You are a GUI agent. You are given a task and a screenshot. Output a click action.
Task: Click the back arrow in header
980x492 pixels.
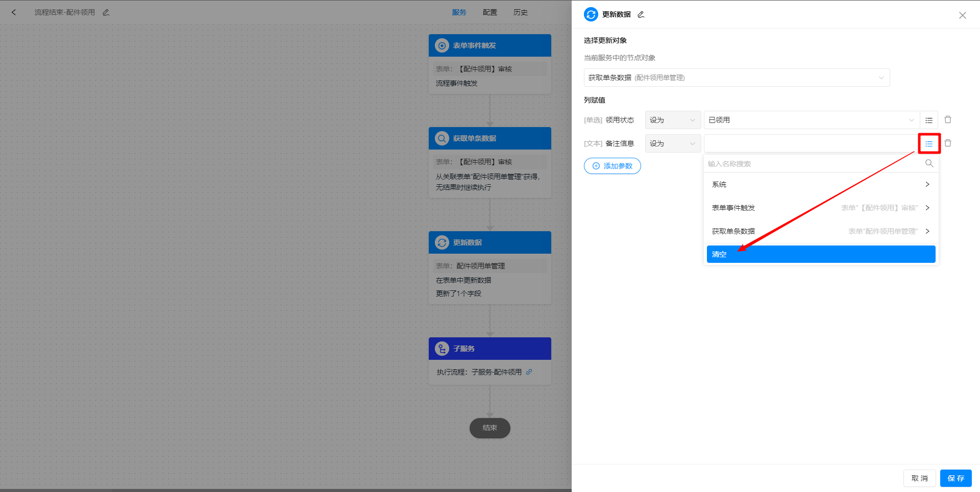click(14, 12)
